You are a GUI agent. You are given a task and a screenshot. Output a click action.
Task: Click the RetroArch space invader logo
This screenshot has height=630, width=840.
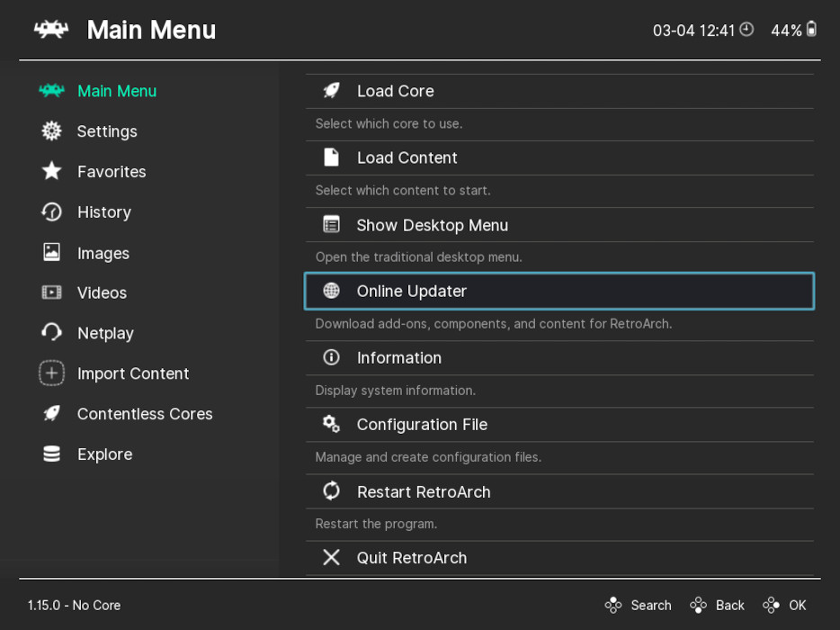tap(50, 28)
